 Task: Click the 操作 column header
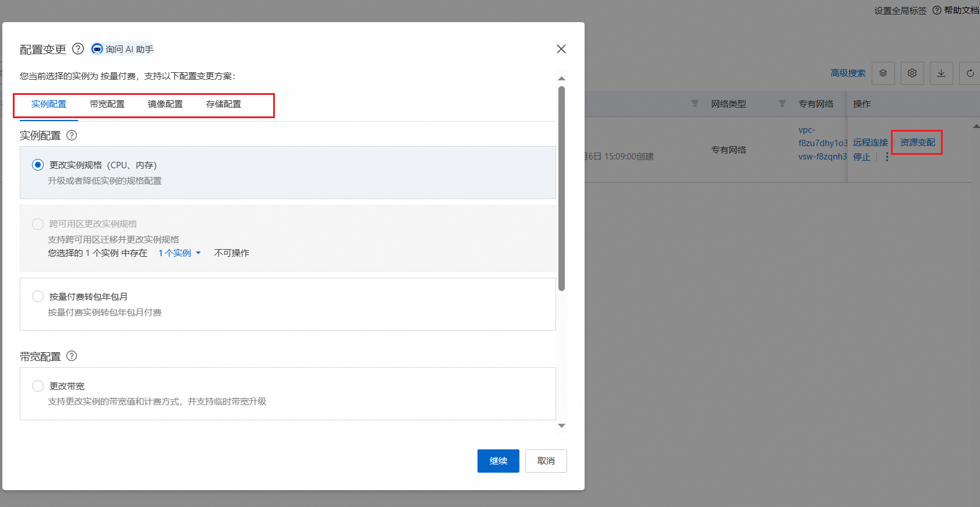[x=862, y=104]
